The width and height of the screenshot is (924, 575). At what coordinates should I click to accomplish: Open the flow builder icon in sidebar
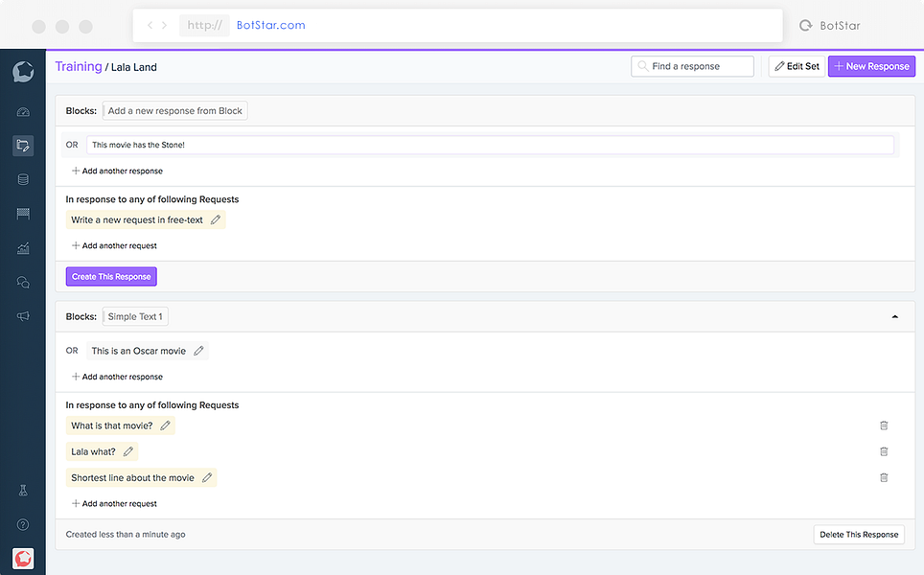[22, 213]
